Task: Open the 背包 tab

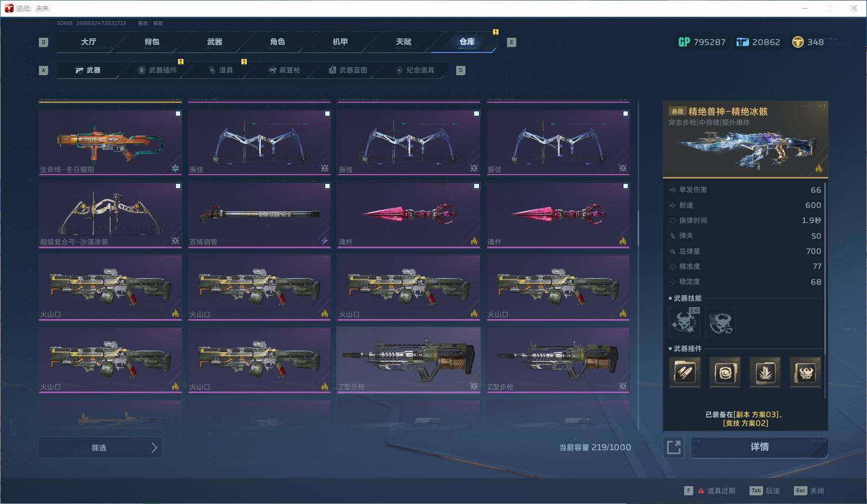Action: tap(152, 42)
